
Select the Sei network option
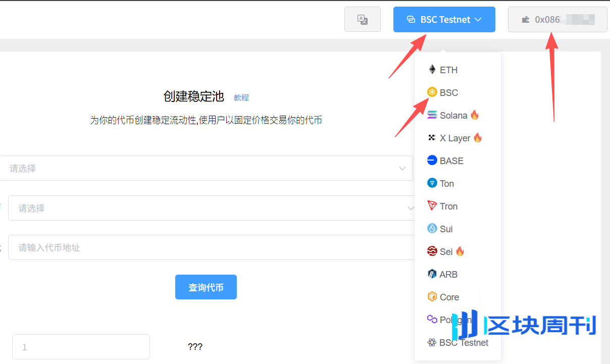(x=445, y=251)
